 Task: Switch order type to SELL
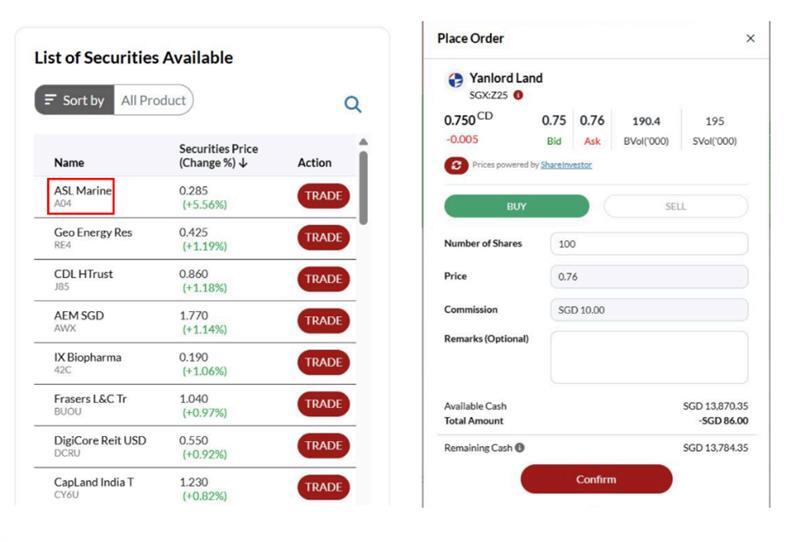coord(675,206)
